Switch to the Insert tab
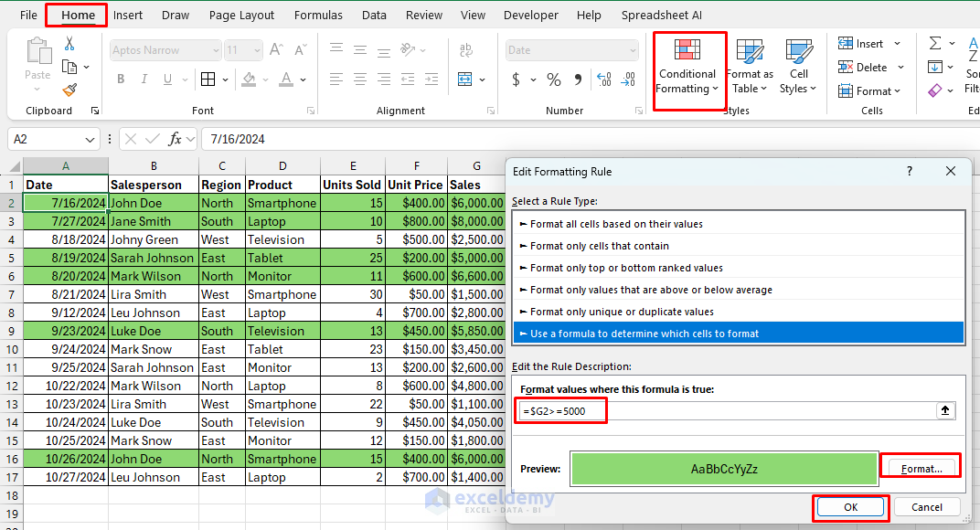The width and height of the screenshot is (980, 530). 127,15
